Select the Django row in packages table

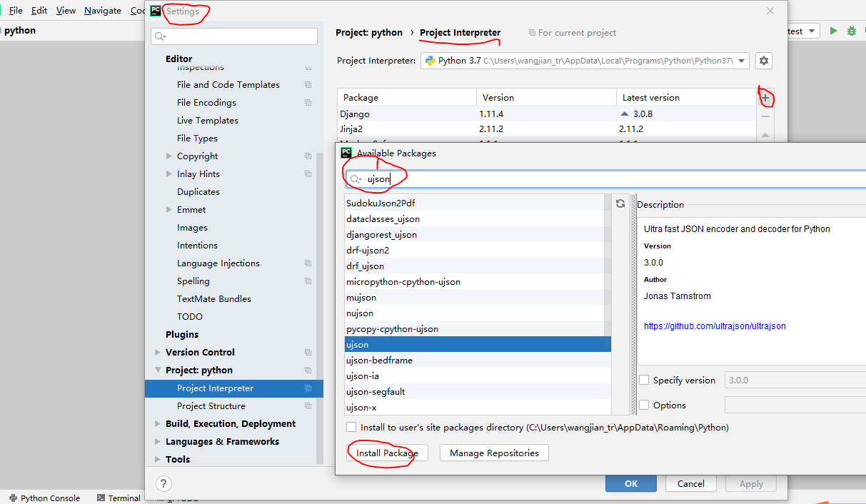pos(547,114)
